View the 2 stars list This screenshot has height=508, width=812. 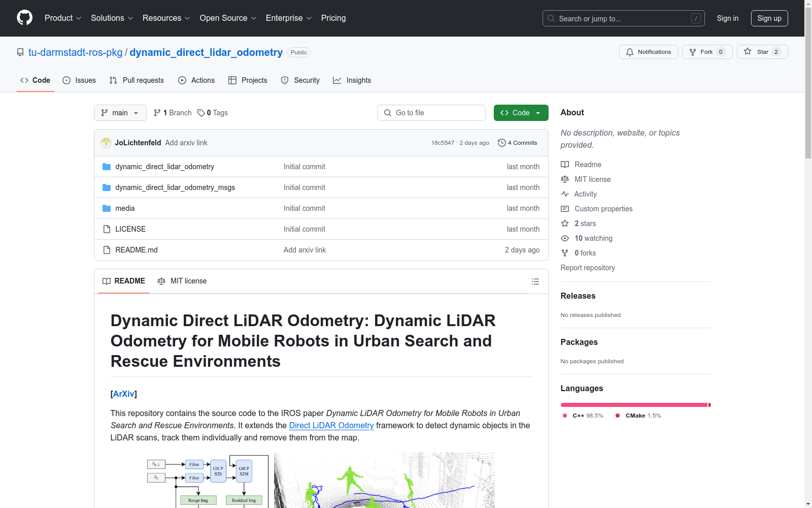coord(579,224)
